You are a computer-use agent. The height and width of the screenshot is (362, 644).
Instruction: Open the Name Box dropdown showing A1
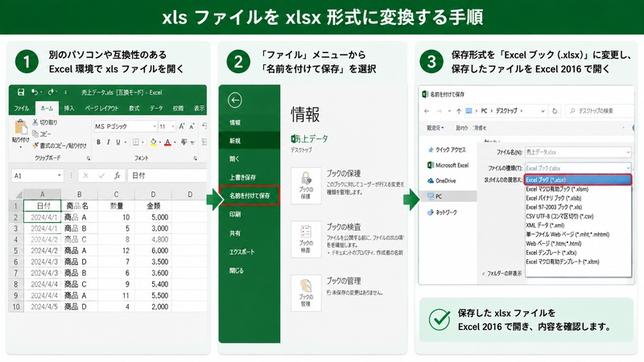[59, 175]
